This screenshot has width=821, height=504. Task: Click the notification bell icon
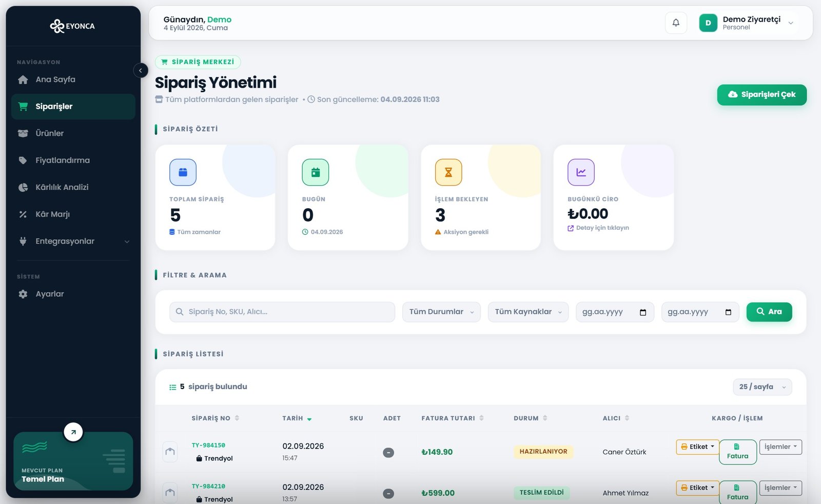pos(676,23)
